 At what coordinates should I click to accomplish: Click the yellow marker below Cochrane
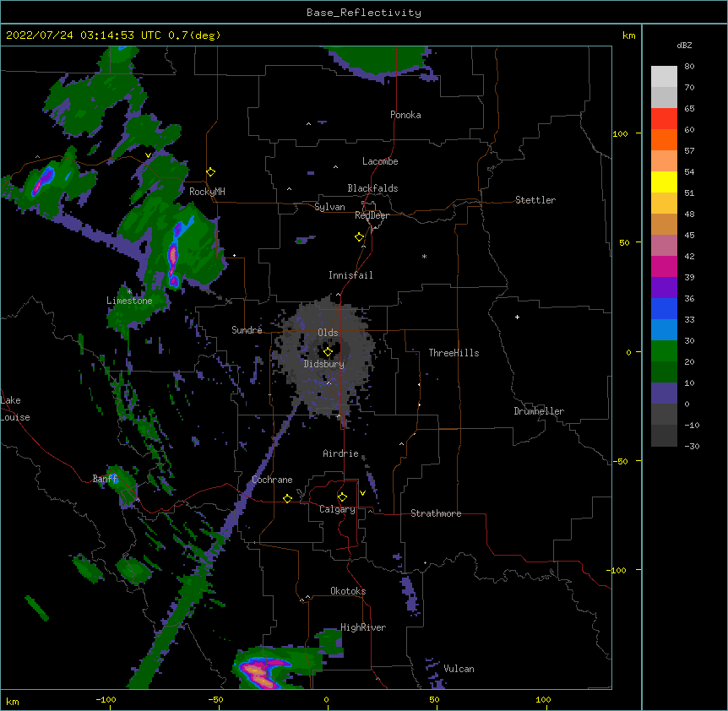tap(287, 498)
